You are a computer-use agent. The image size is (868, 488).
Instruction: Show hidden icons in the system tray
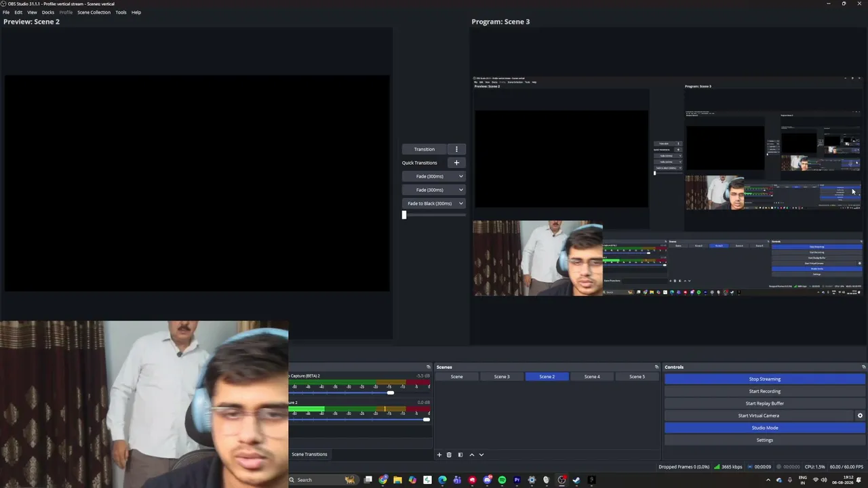[768, 480]
